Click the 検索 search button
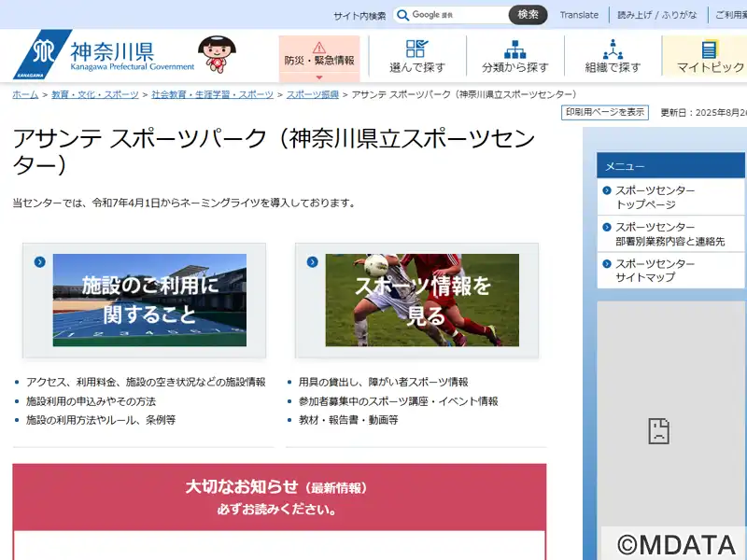 (528, 15)
